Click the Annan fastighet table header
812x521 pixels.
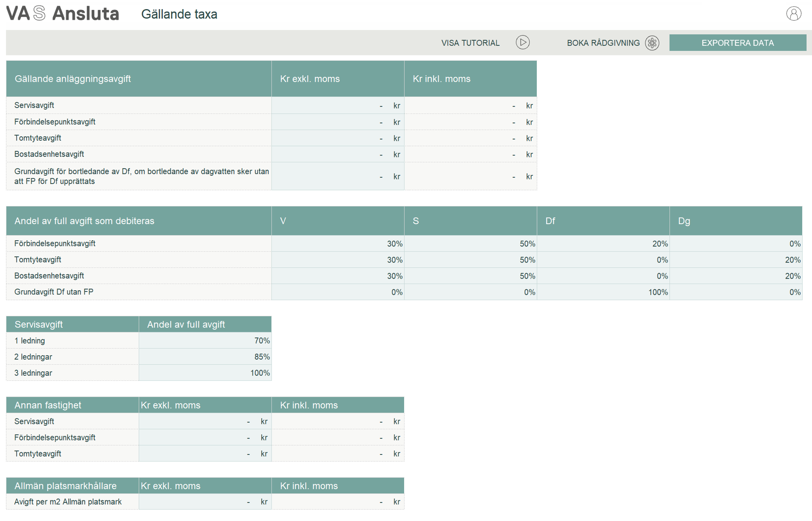pyautogui.click(x=72, y=405)
